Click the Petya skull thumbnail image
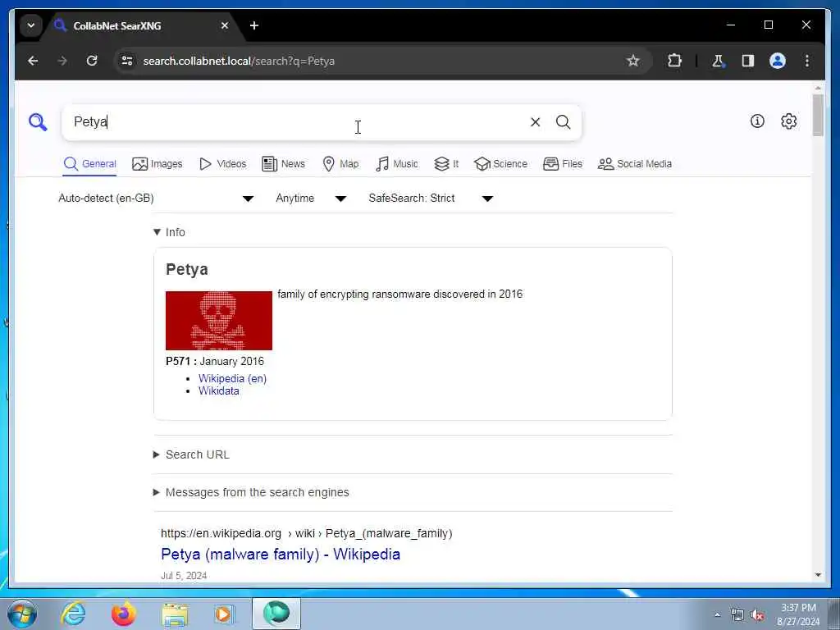The image size is (840, 630). pyautogui.click(x=218, y=321)
